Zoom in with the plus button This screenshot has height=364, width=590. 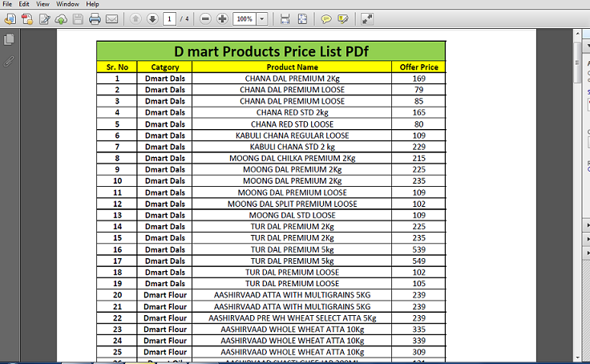[222, 18]
